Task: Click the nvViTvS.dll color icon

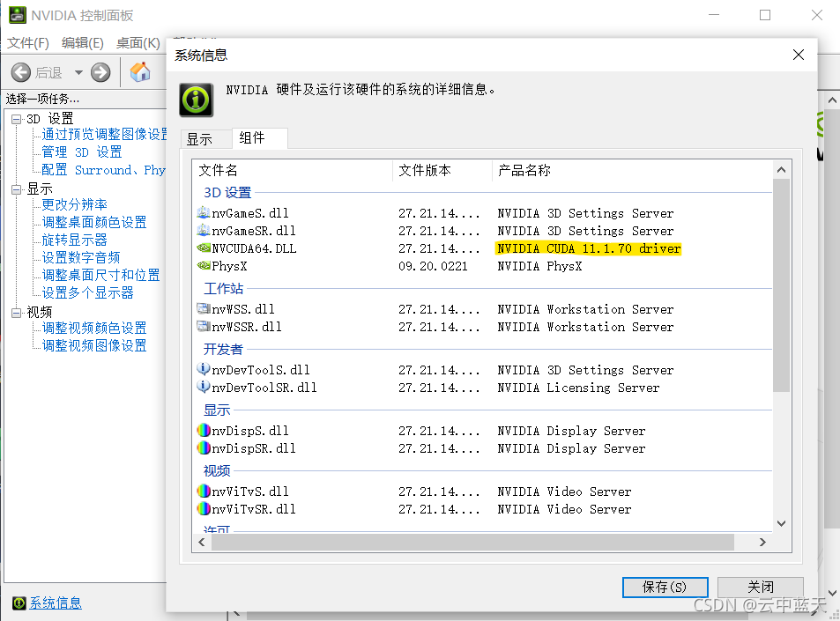Action: tap(203, 491)
